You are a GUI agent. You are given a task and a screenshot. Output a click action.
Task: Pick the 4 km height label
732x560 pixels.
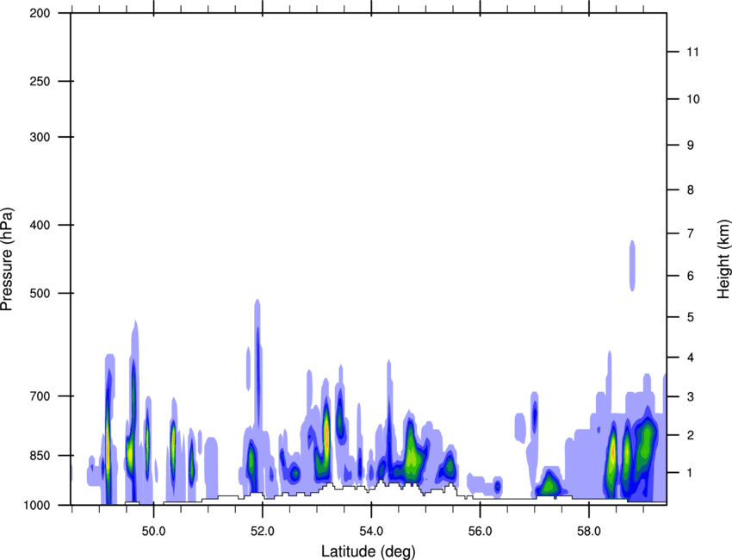691,358
